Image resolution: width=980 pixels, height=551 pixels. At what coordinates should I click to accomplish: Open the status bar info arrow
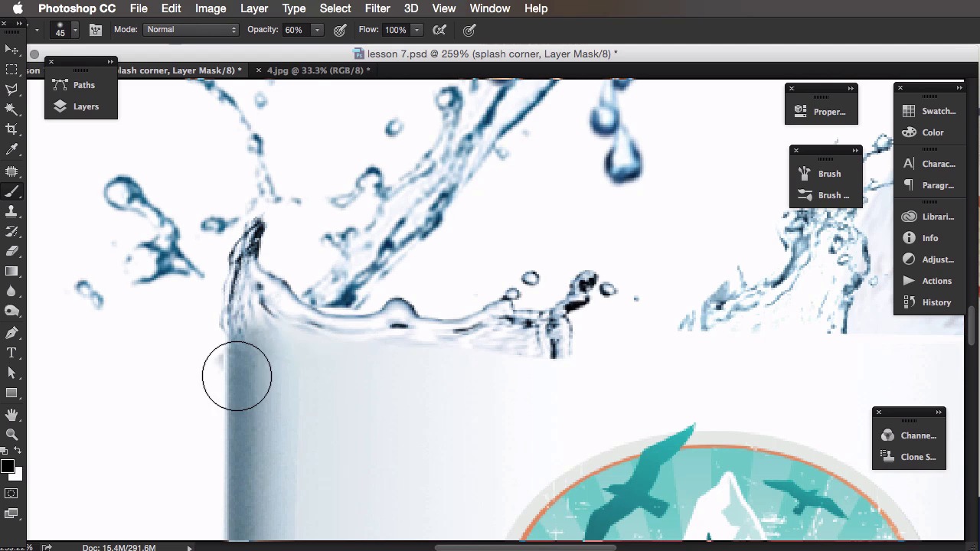tap(190, 547)
